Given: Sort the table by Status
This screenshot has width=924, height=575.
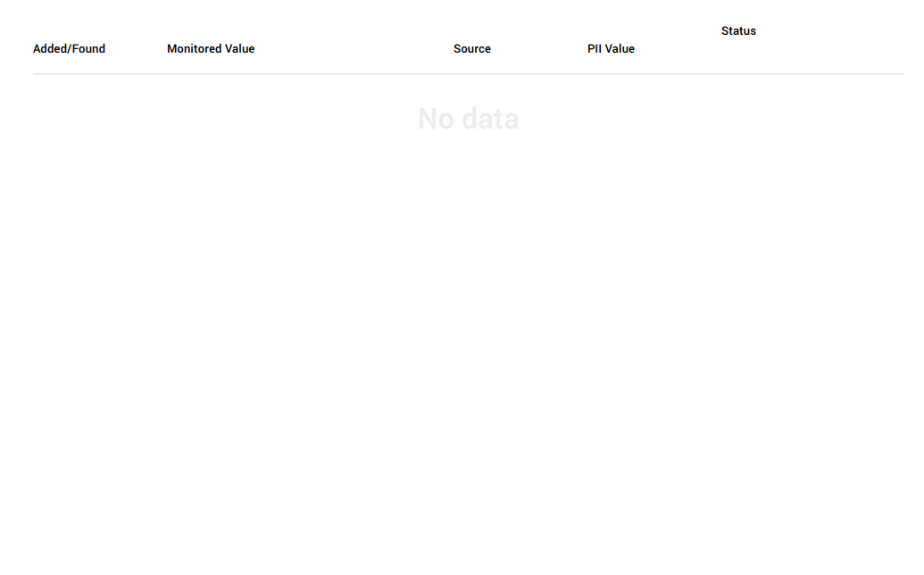Looking at the screenshot, I should (x=738, y=31).
